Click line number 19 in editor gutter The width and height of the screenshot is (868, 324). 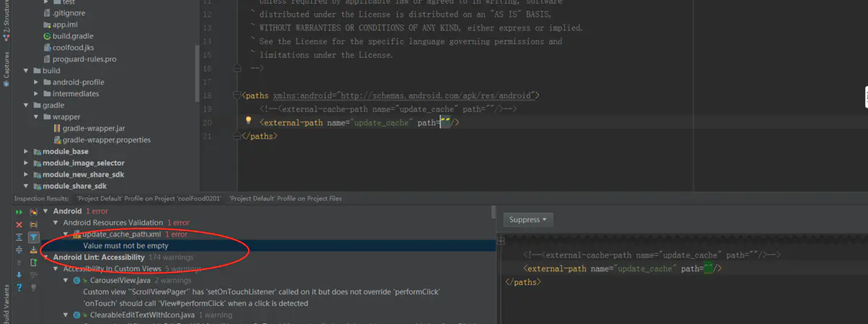207,109
